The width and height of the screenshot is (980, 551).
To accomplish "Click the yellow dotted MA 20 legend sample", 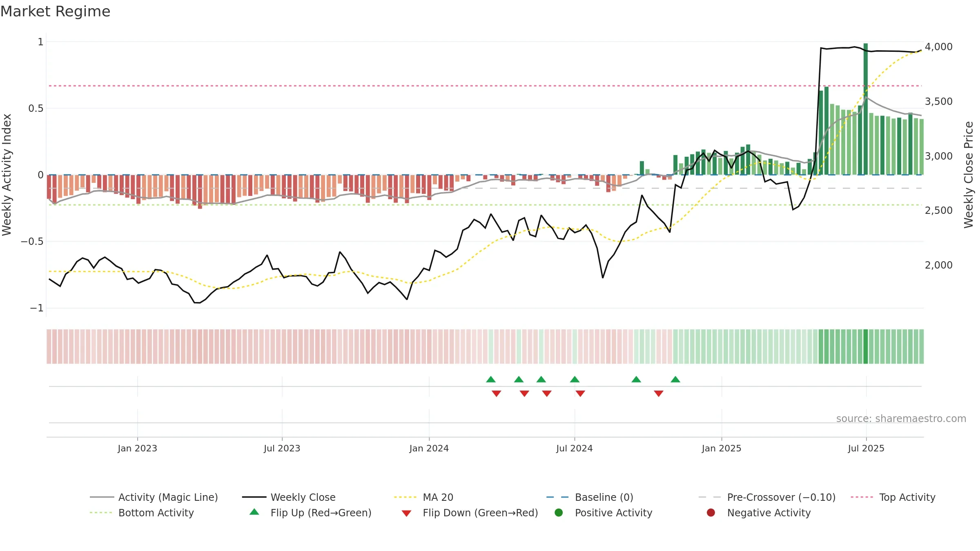I will click(x=406, y=497).
